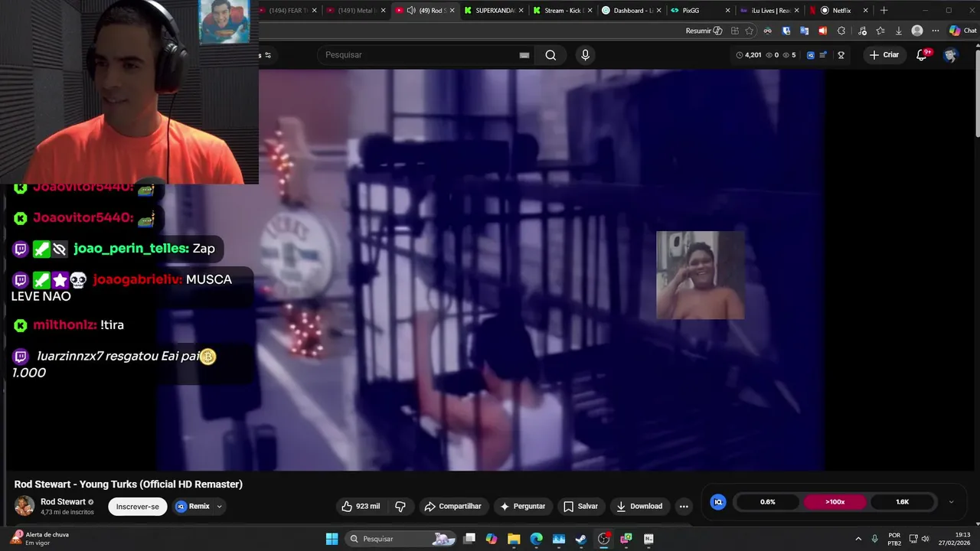
Task: Open the browser profile icon
Action: pos(917,31)
